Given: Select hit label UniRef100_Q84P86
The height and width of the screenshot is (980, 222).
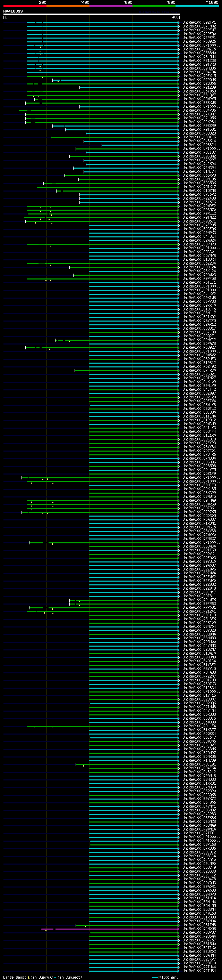Looking at the screenshot, I should click(x=199, y=110).
